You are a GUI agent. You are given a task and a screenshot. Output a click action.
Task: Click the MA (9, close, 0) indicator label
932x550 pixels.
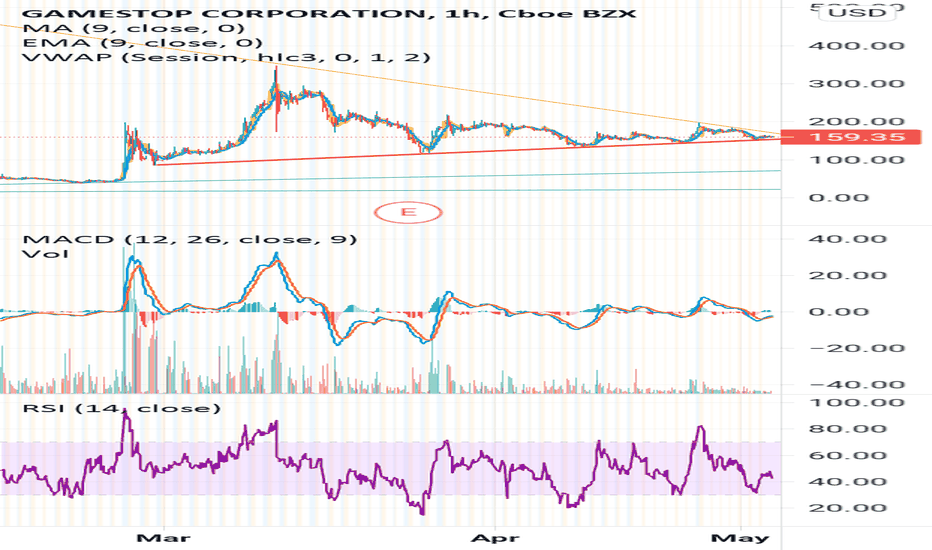point(134,28)
